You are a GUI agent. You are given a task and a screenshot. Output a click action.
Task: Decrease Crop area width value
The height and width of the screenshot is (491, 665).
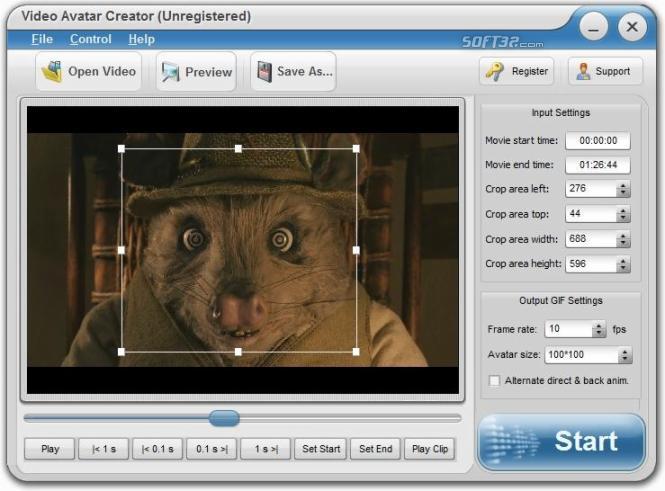point(623,243)
